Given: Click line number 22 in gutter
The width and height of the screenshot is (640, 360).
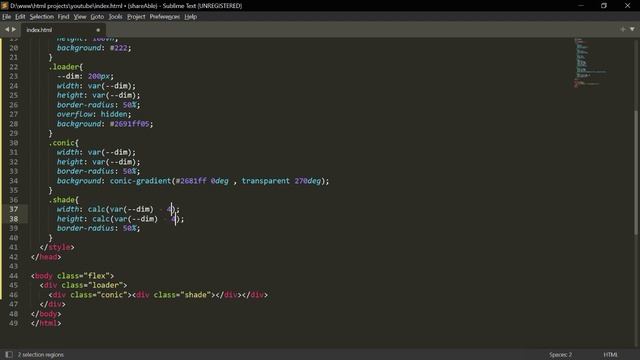Looking at the screenshot, I should (13, 67).
